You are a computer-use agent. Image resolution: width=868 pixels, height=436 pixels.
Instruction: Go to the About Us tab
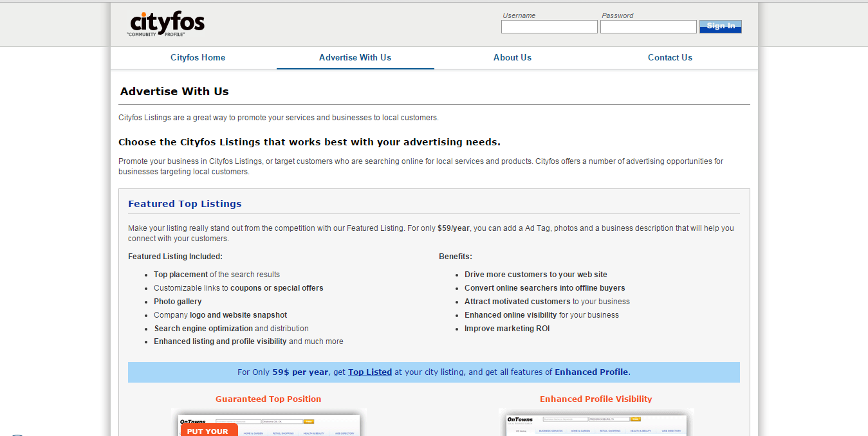coord(512,57)
